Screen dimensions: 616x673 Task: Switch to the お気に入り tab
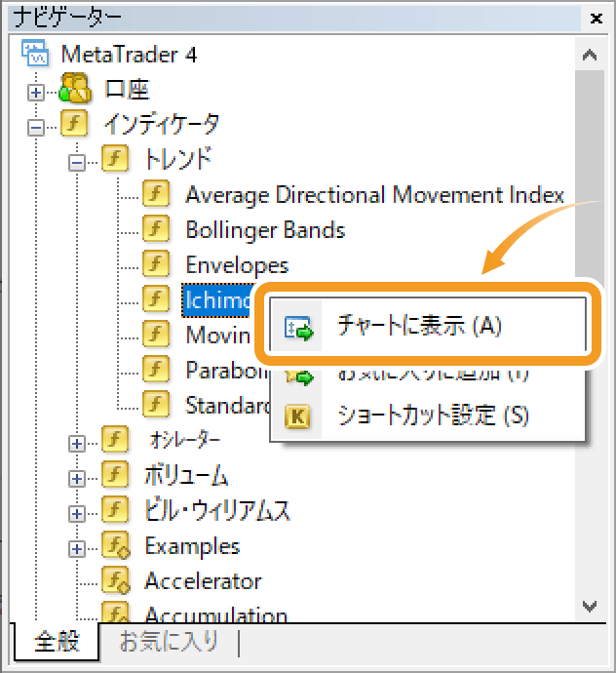click(169, 642)
